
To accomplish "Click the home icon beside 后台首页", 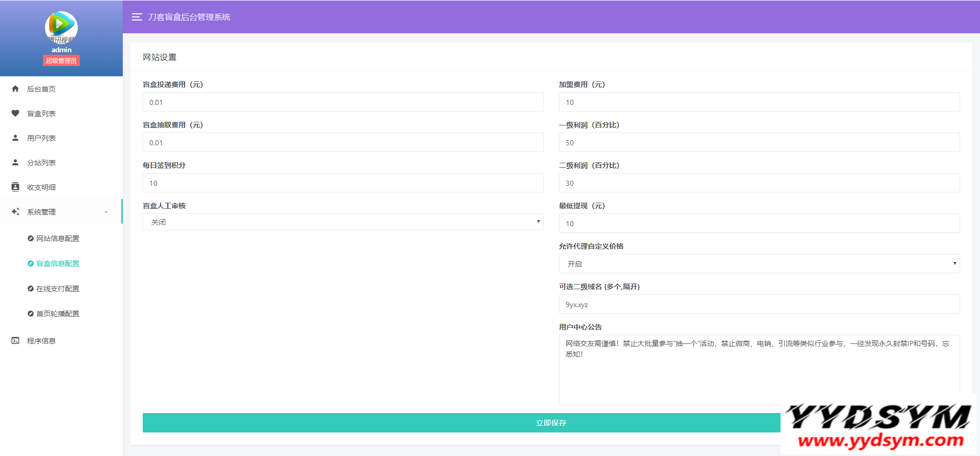I will point(15,89).
